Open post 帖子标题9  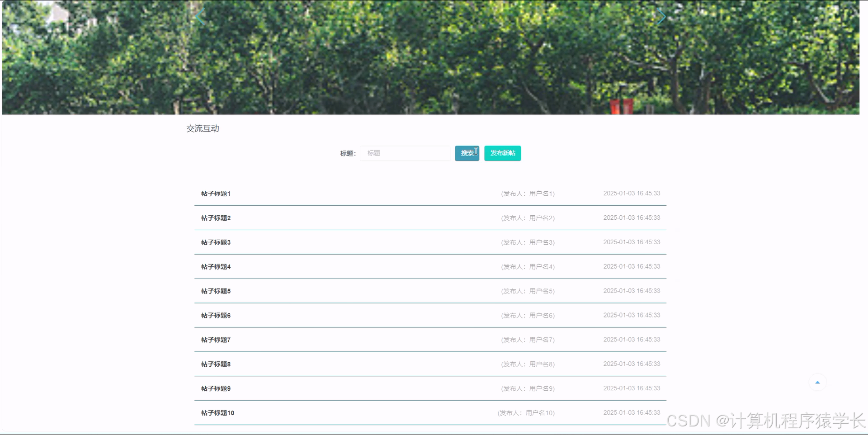[216, 389]
